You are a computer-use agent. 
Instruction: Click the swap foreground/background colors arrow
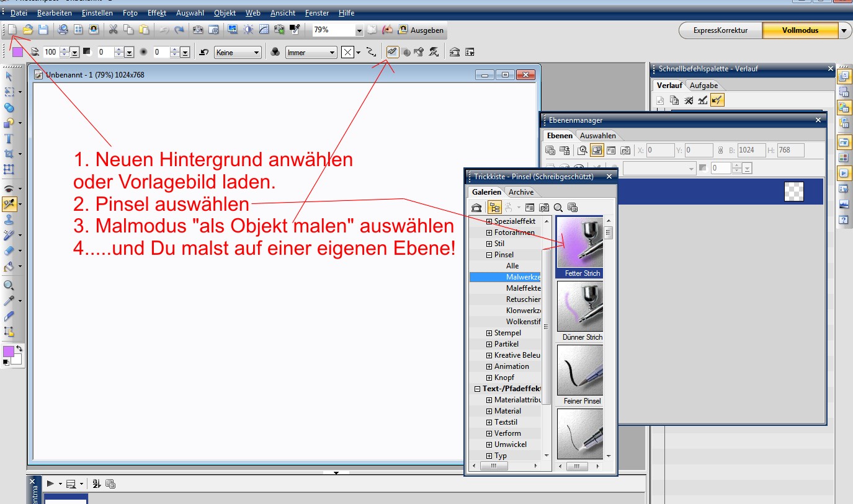(19, 349)
